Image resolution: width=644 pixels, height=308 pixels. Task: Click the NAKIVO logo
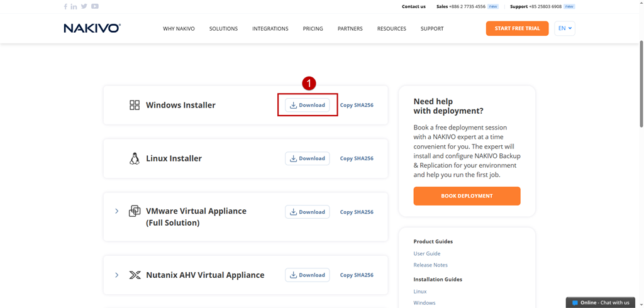[92, 28]
